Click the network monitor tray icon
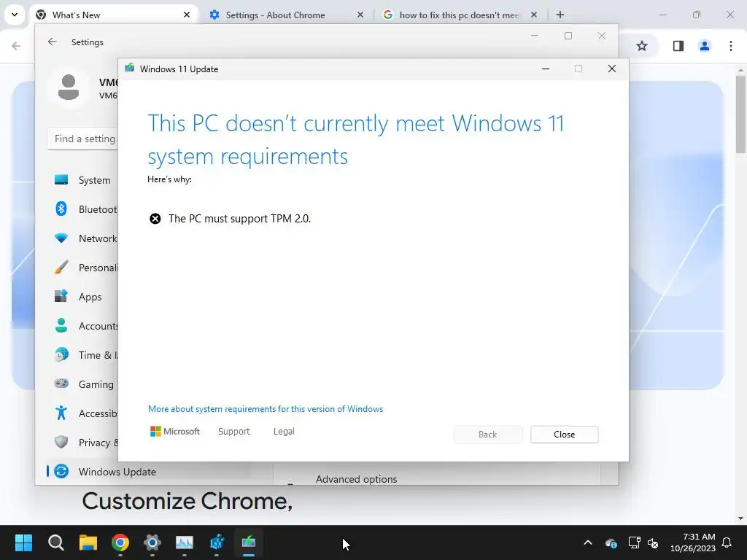Screen dimensions: 747x560 coord(634,542)
